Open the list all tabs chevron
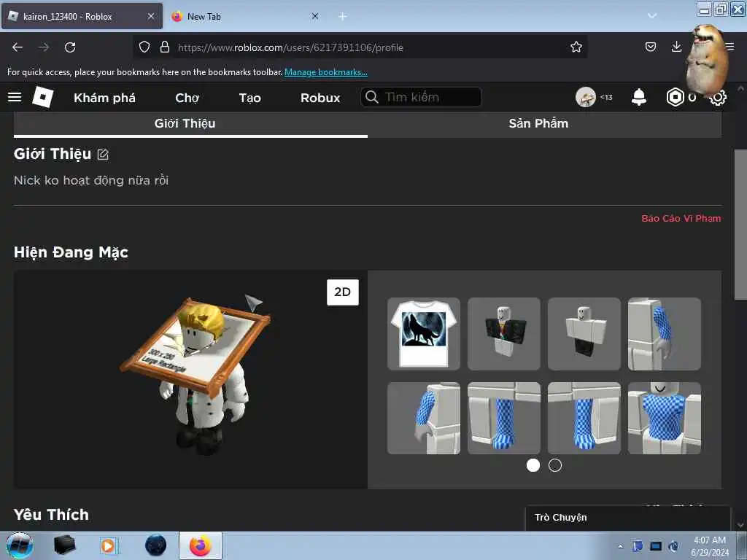This screenshot has width=747, height=560. (651, 16)
